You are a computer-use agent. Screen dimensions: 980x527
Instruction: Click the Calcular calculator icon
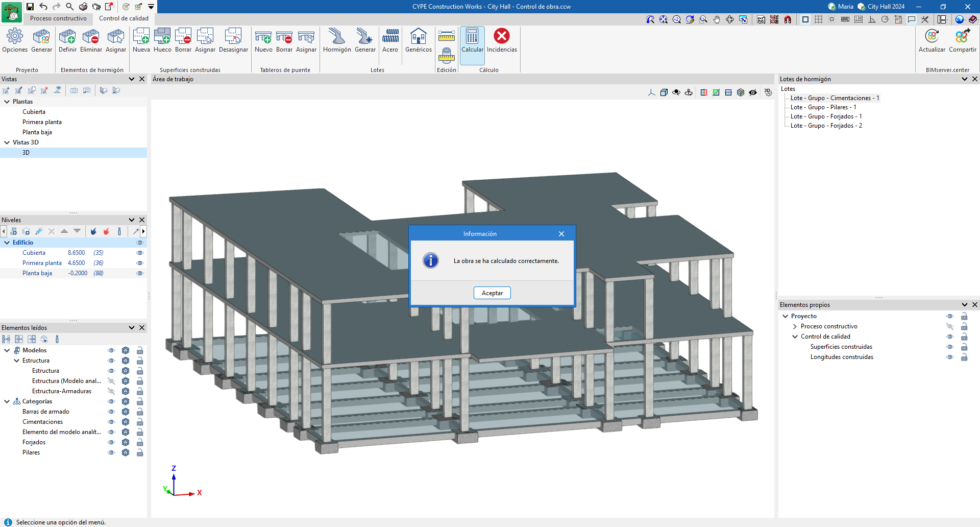click(x=472, y=37)
